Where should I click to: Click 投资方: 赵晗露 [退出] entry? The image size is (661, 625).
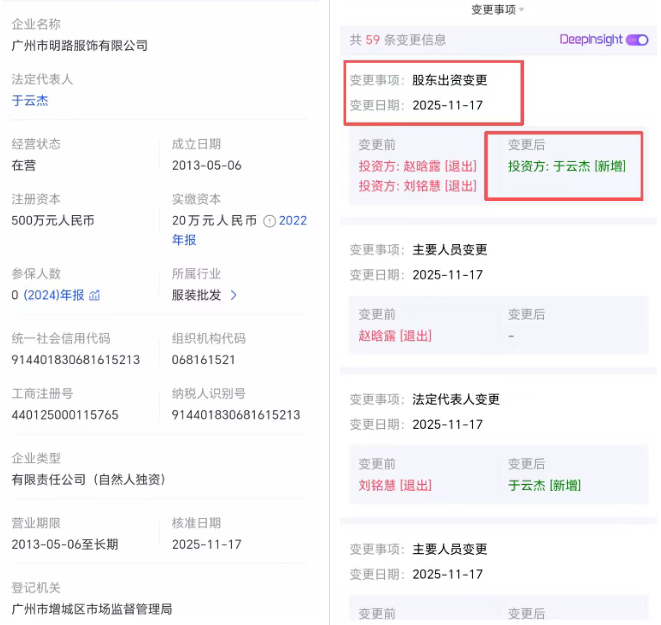click(418, 166)
